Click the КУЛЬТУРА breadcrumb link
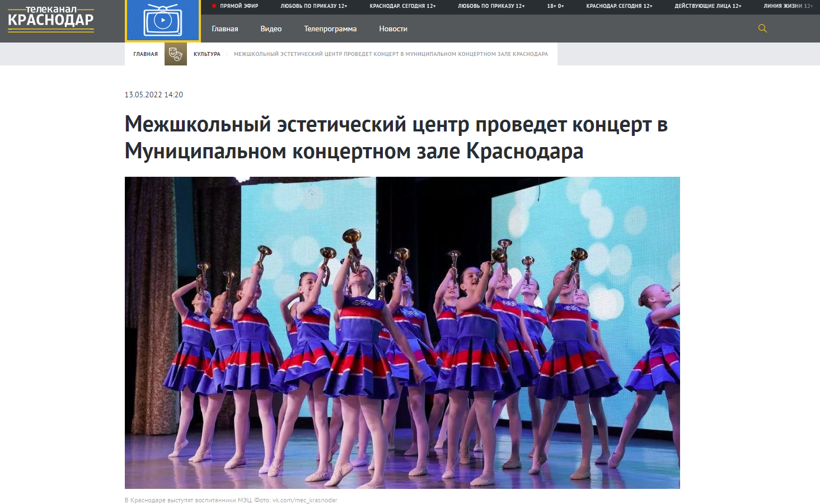 [x=207, y=54]
